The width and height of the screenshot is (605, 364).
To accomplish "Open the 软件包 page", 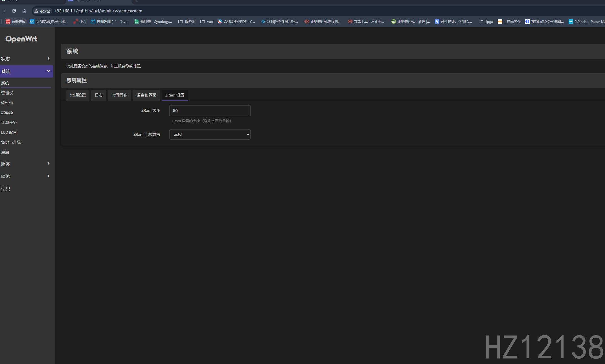I will pos(7,103).
